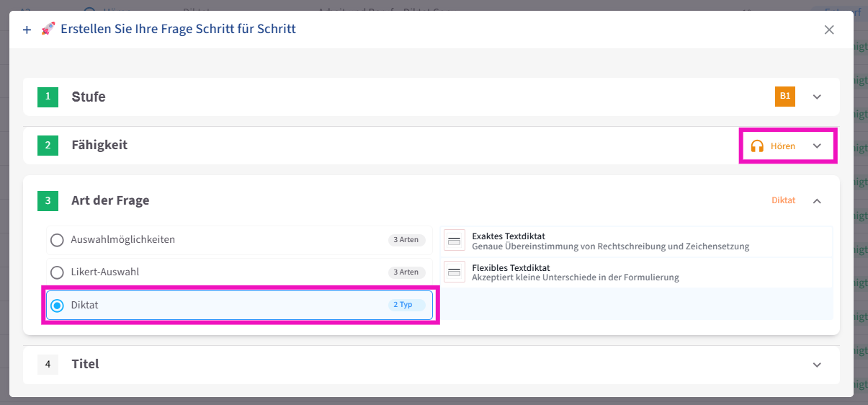
Task: Click step number 4 badge for Titel
Action: [48, 365]
